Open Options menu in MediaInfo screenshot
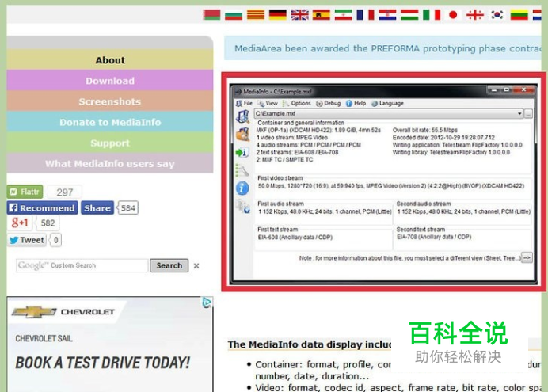 (x=297, y=103)
